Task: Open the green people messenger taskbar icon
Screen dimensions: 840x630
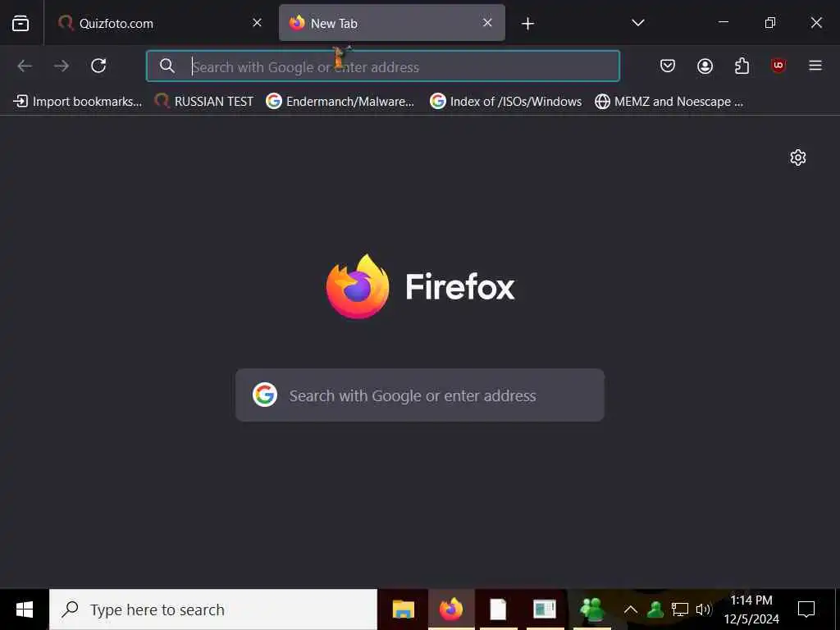Action: point(592,609)
